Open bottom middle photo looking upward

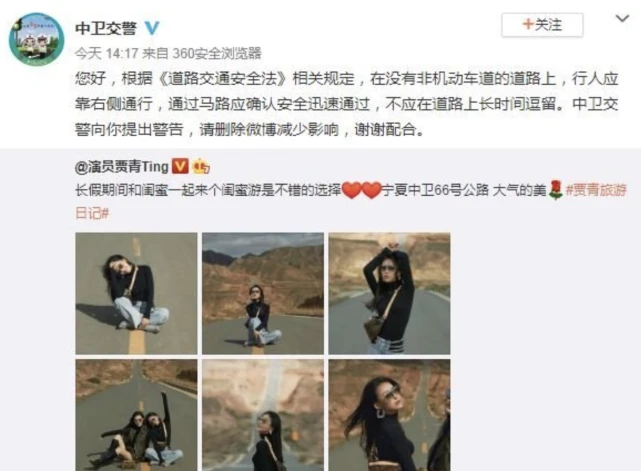click(x=263, y=415)
